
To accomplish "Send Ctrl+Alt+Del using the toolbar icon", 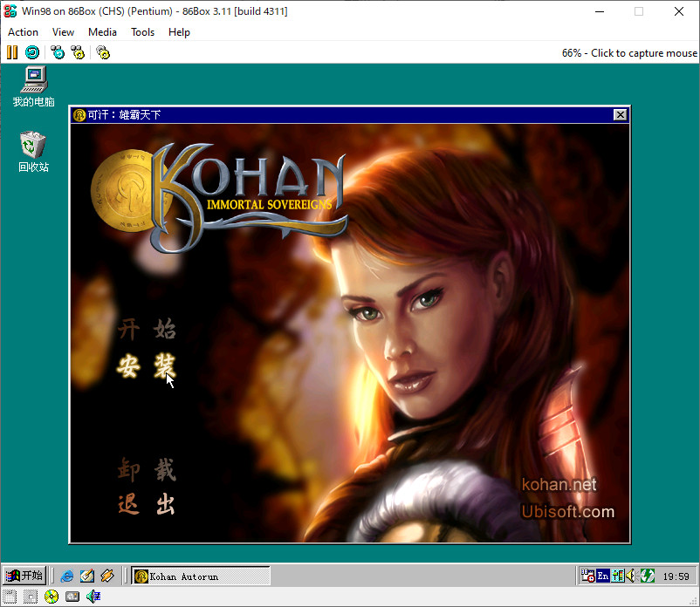I will point(57,52).
